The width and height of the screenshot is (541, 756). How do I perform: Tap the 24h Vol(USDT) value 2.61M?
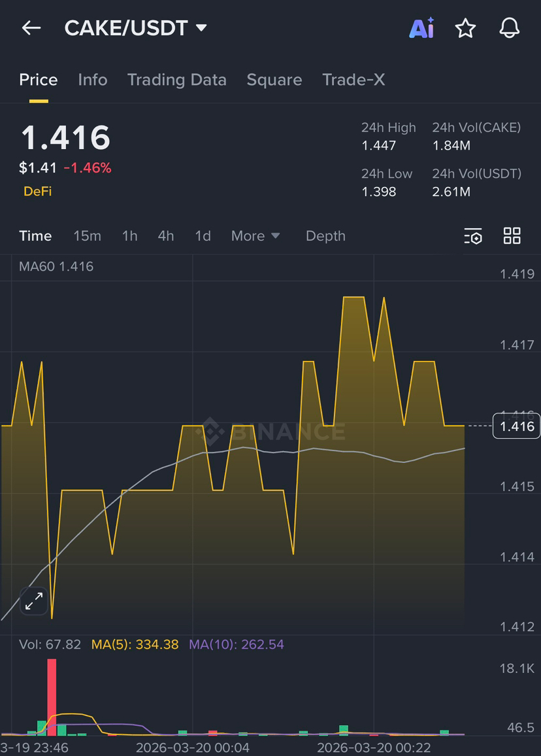[451, 192]
